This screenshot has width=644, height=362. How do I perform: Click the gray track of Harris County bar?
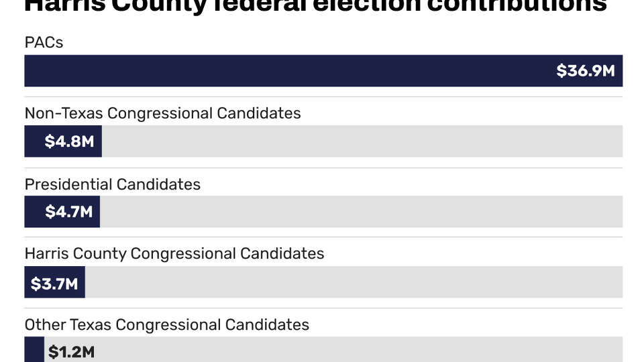click(x=356, y=282)
